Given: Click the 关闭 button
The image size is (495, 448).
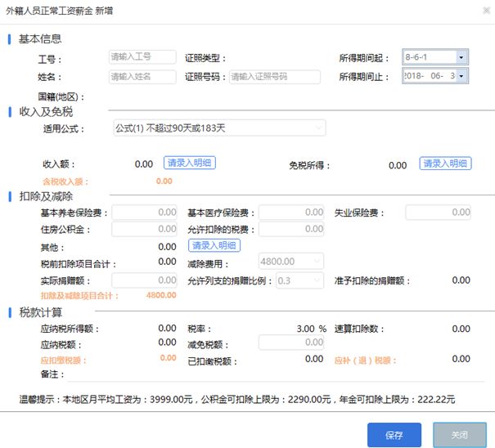Looking at the screenshot, I should pos(459,435).
